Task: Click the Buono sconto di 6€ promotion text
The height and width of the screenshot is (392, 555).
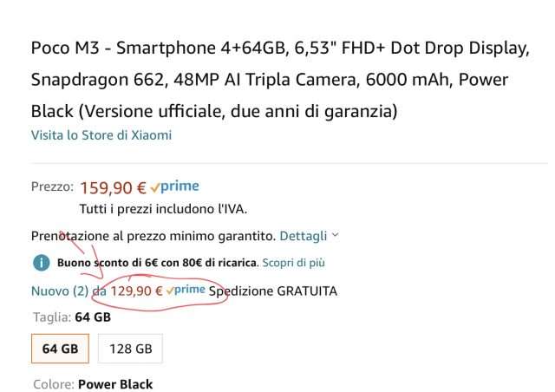Action: pos(157,263)
